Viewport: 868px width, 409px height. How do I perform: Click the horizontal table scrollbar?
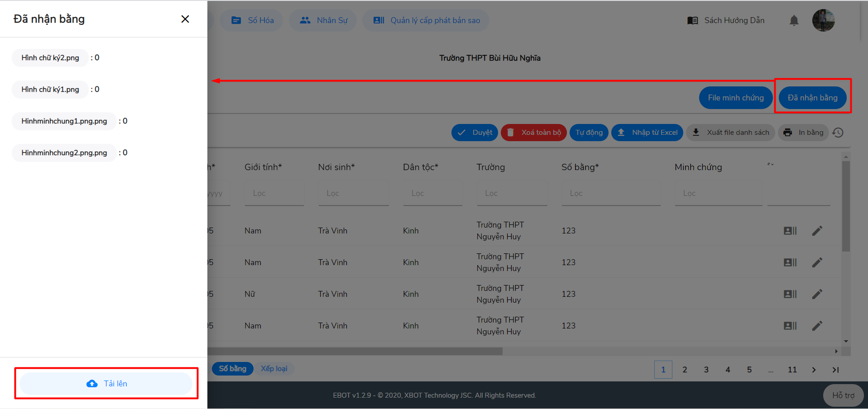pos(355,351)
